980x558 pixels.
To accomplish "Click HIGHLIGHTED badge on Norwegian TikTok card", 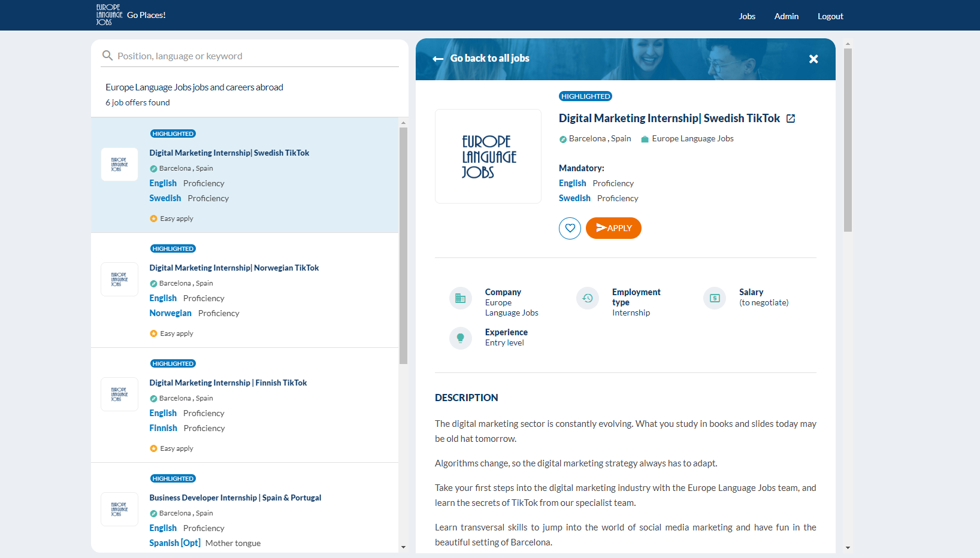I will [x=173, y=248].
